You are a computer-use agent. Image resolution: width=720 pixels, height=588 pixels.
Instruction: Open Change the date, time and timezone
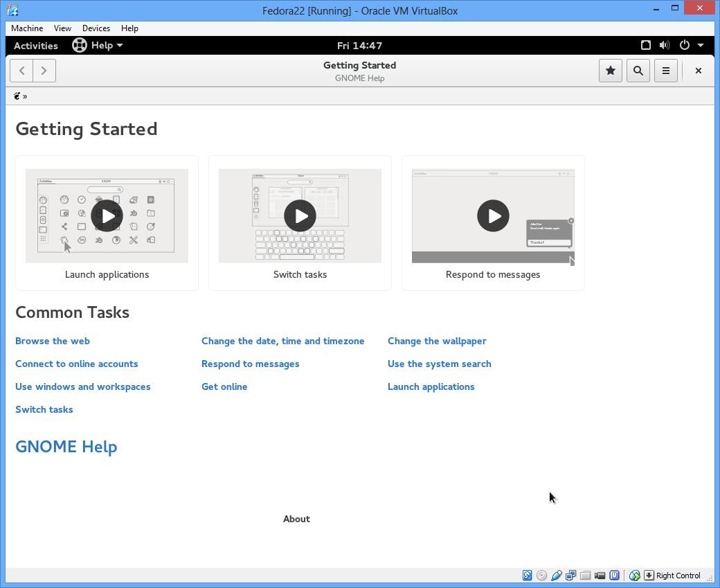point(283,341)
